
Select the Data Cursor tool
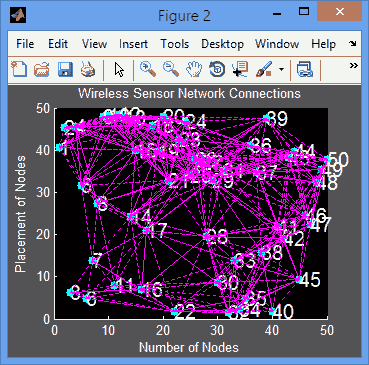pyautogui.click(x=240, y=69)
